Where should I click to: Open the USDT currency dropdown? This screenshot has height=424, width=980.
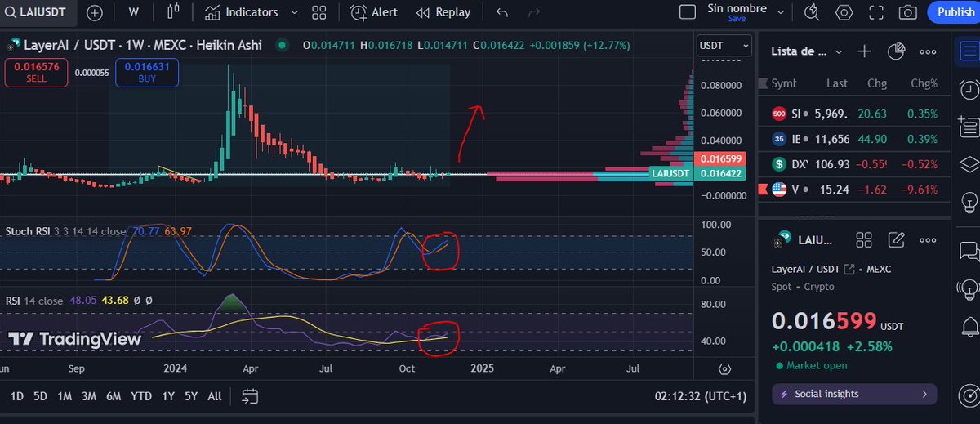(724, 47)
